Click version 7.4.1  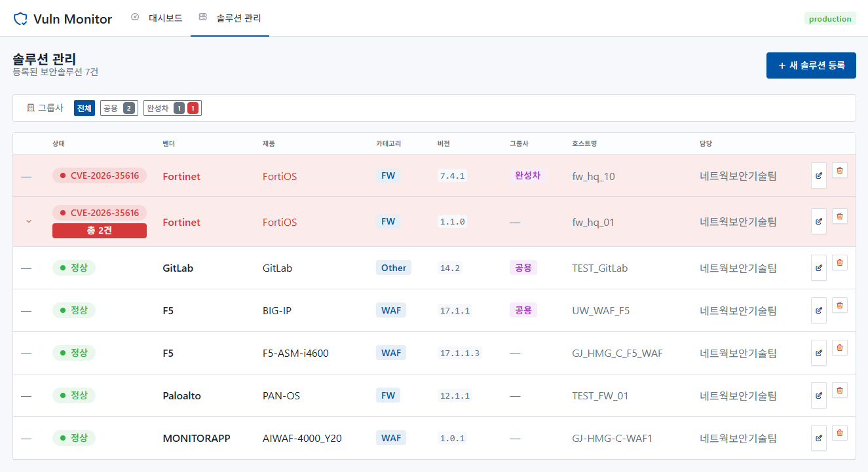coord(453,176)
